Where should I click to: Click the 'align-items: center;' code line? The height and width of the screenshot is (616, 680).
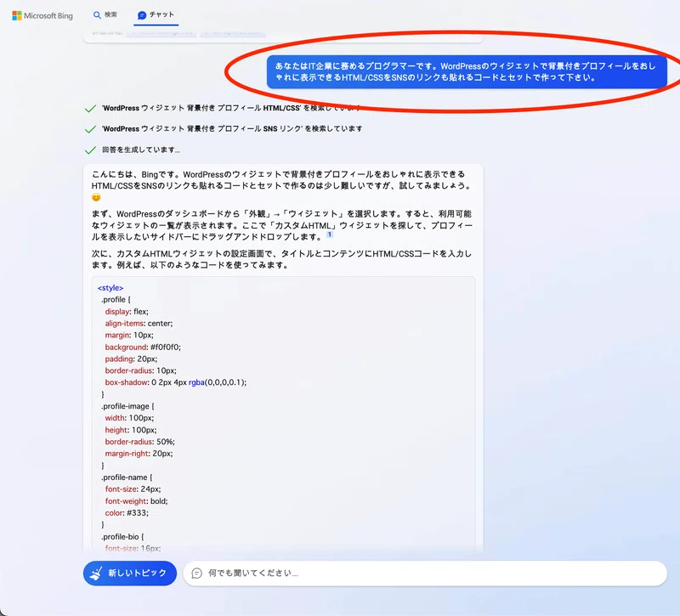click(x=139, y=324)
